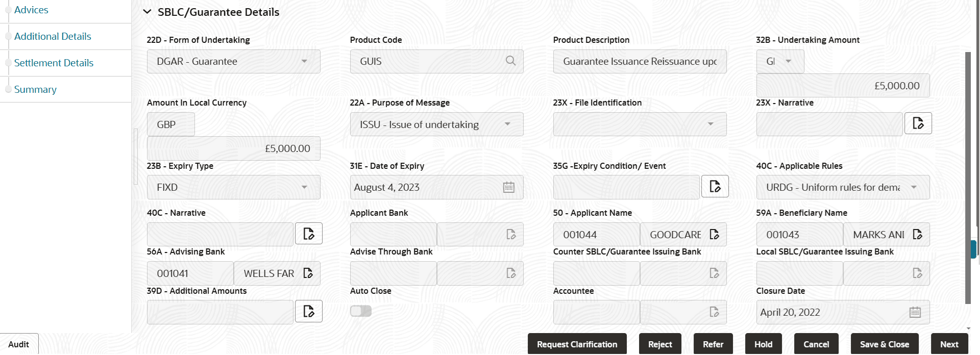Open the Date of Expiry calendar icon

coord(508,187)
